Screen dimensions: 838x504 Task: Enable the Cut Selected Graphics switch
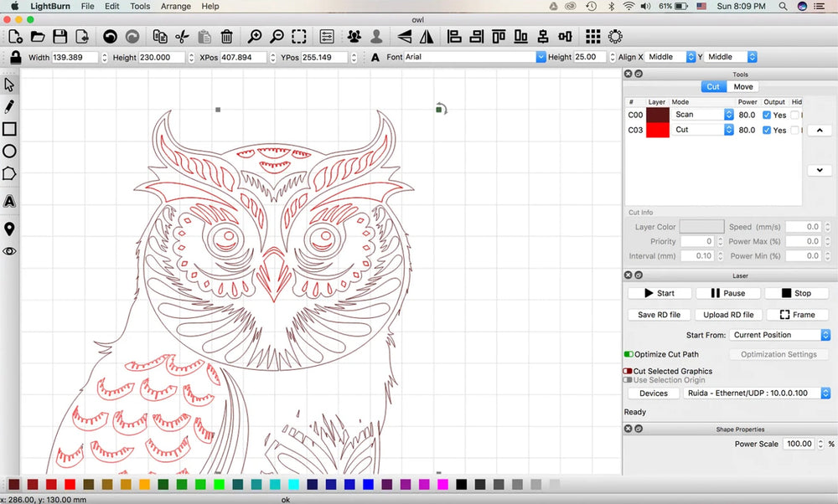coord(628,371)
